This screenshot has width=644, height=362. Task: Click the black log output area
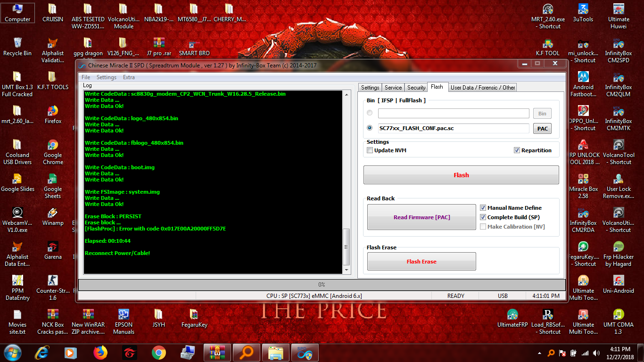pos(213,182)
